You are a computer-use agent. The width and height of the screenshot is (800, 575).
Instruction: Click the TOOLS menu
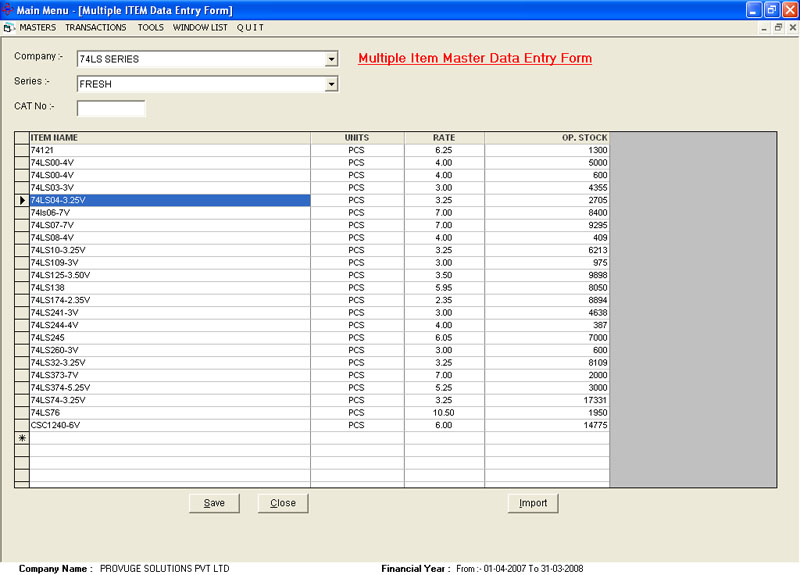[150, 27]
